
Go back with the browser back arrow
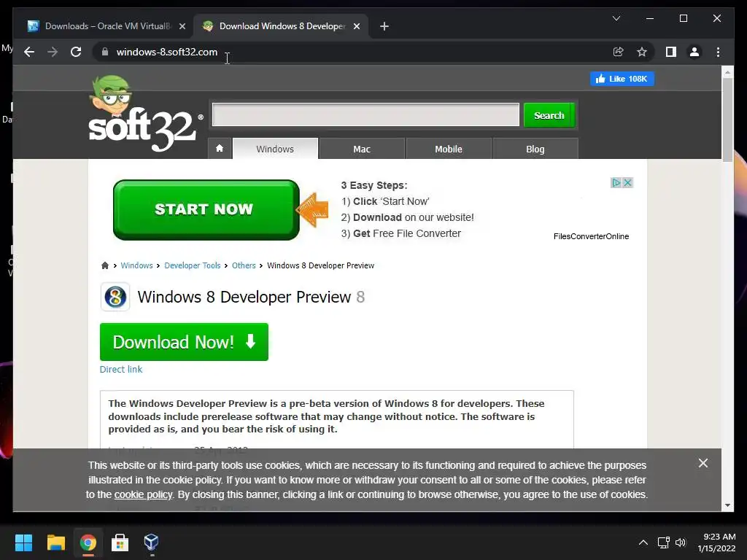(x=29, y=52)
